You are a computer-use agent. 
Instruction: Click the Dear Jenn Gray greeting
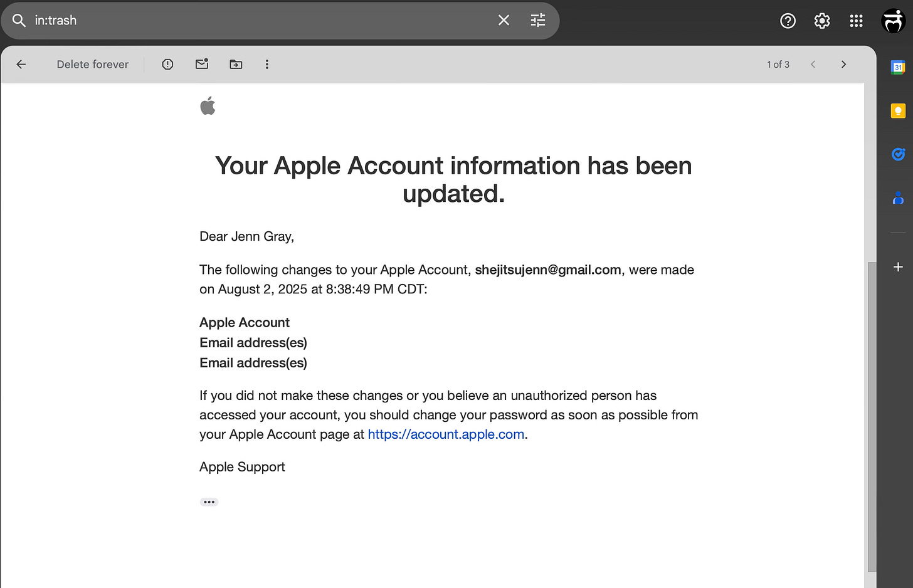[x=246, y=237]
